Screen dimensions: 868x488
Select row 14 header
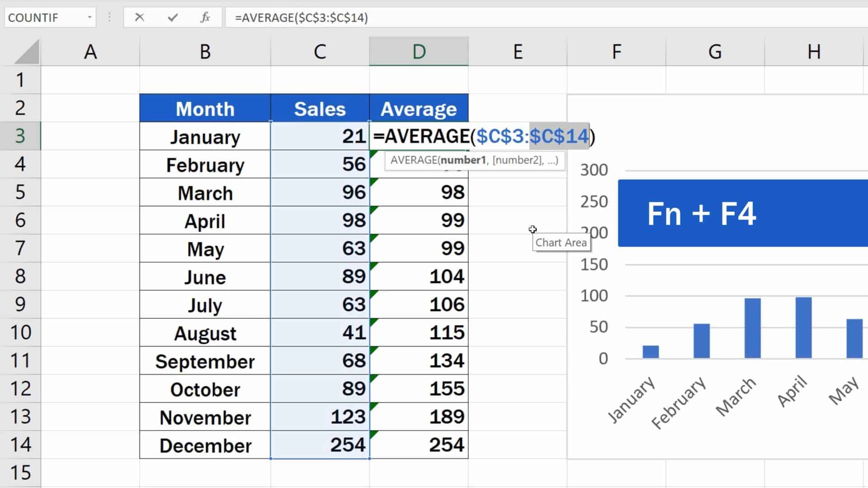[x=20, y=445]
